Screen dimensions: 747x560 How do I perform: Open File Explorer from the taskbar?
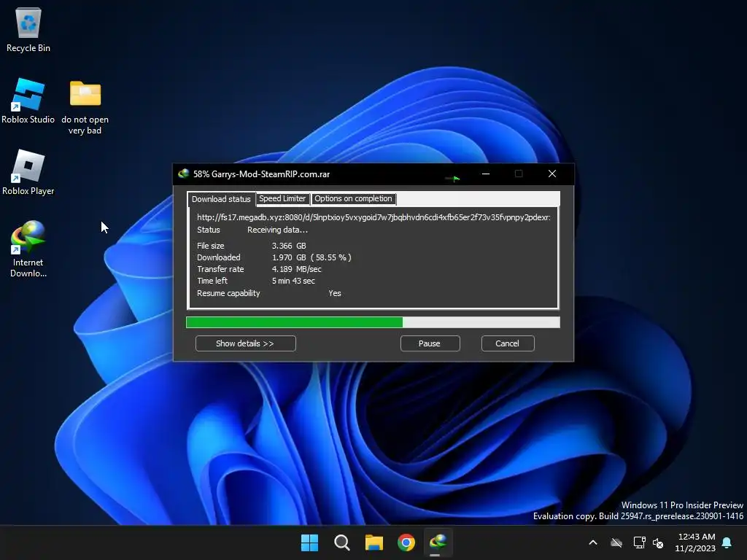374,542
